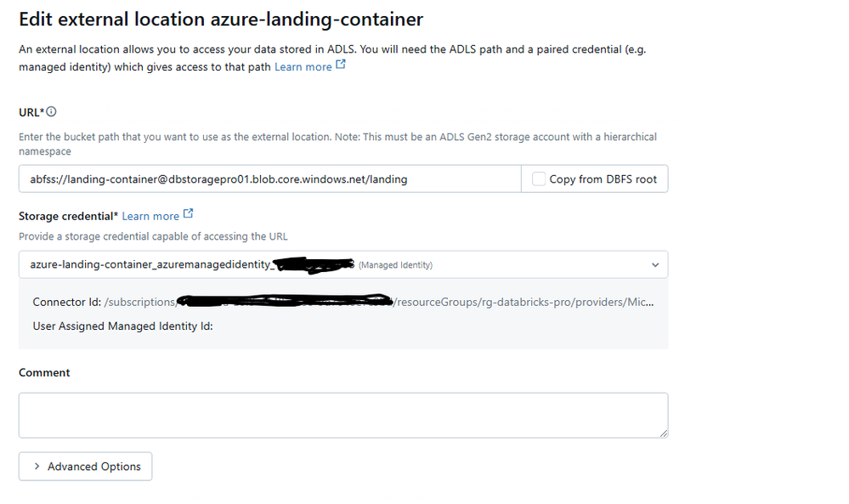Click the "Copy from DBFS root" label text
Viewport: 849px width, 504px height.
603,179
